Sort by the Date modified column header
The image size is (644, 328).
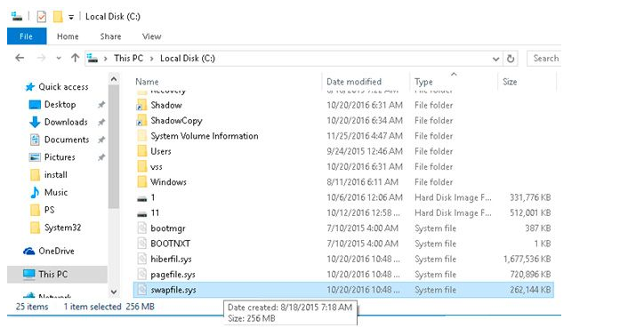click(x=354, y=82)
